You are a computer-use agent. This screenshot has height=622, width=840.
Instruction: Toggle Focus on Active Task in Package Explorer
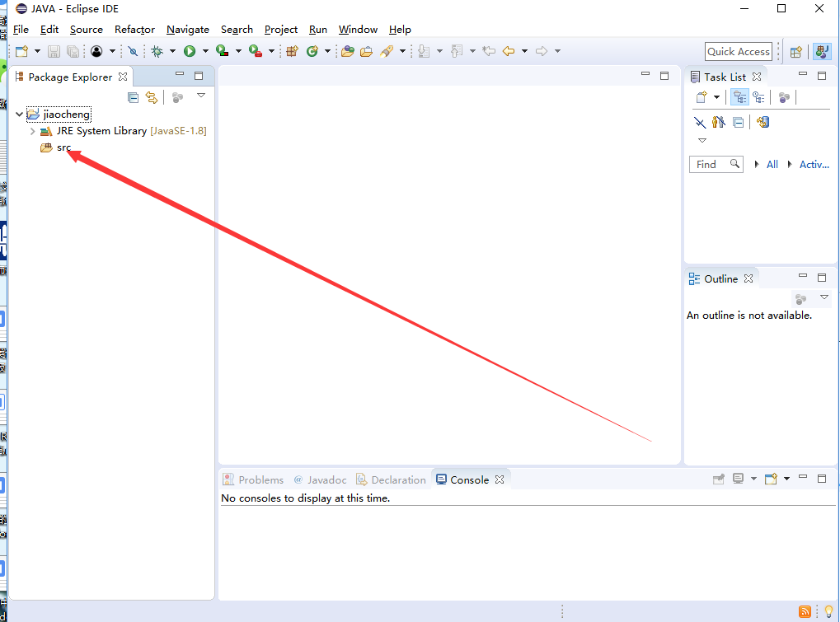point(177,97)
